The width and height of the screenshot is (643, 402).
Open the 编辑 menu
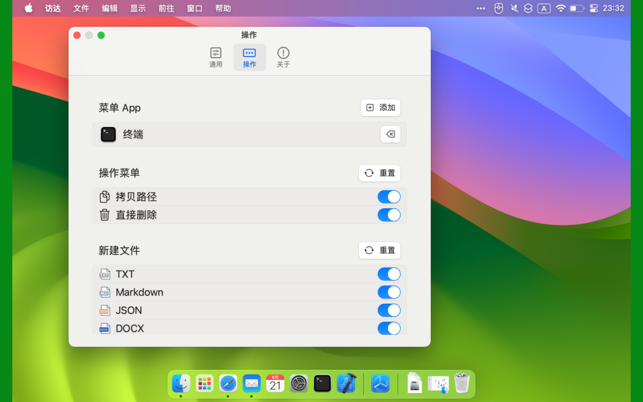pos(109,8)
